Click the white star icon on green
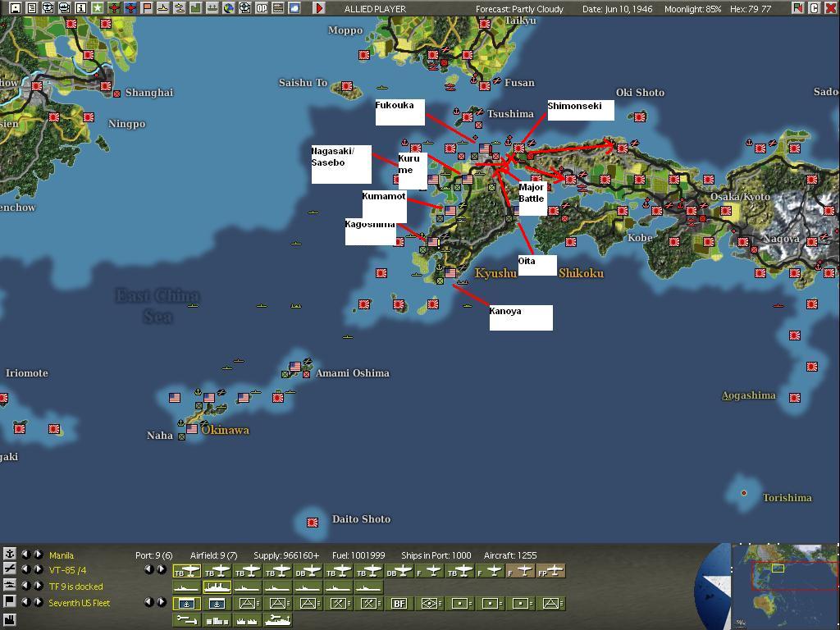 [98, 8]
